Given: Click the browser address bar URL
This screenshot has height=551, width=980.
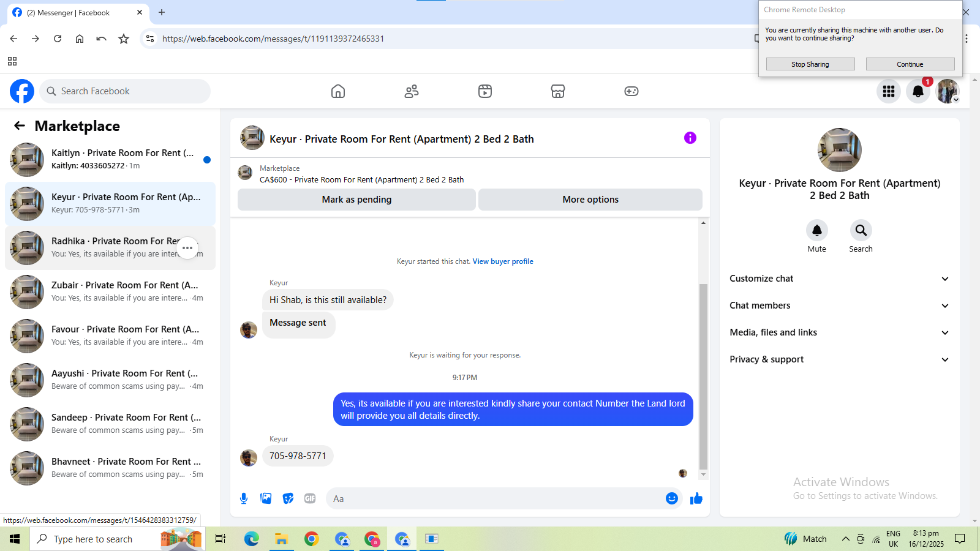Looking at the screenshot, I should (273, 39).
